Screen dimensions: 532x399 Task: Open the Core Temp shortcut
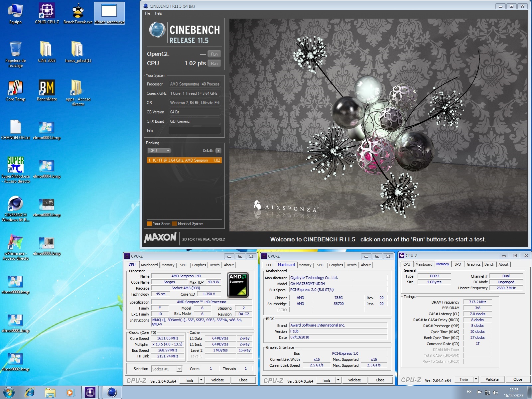click(15, 91)
